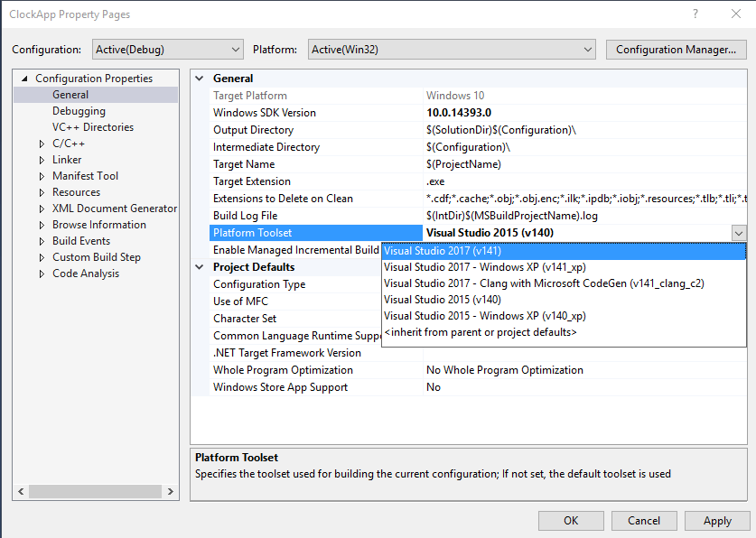This screenshot has height=538, width=756.
Task: Expand the Custom Build Step node arrow
Action: tap(42, 257)
